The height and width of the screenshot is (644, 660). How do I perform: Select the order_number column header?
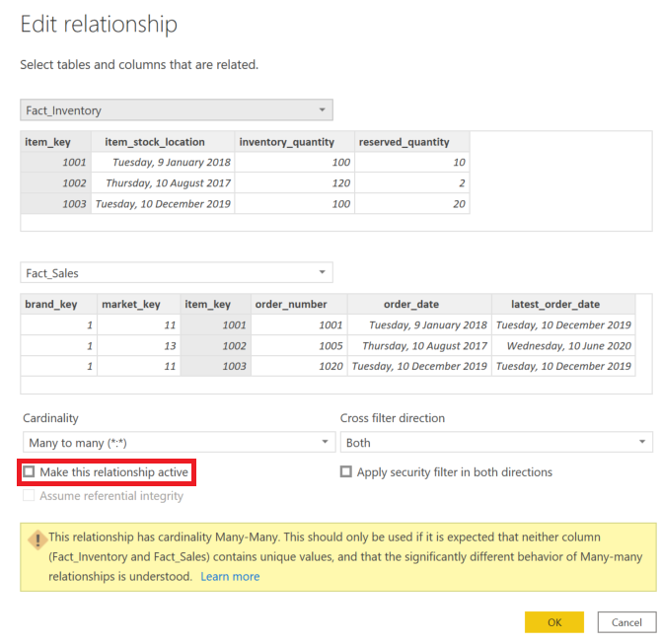[x=299, y=304]
